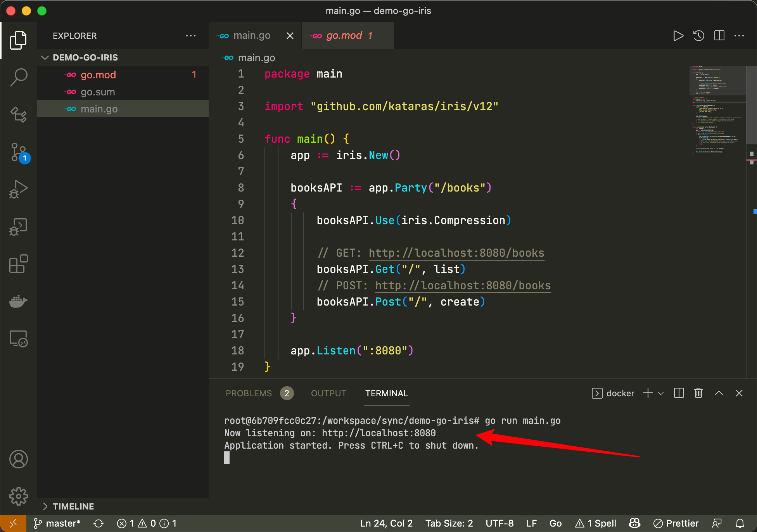Split the editor right
Image resolution: width=757 pixels, height=532 pixels.
(719, 36)
